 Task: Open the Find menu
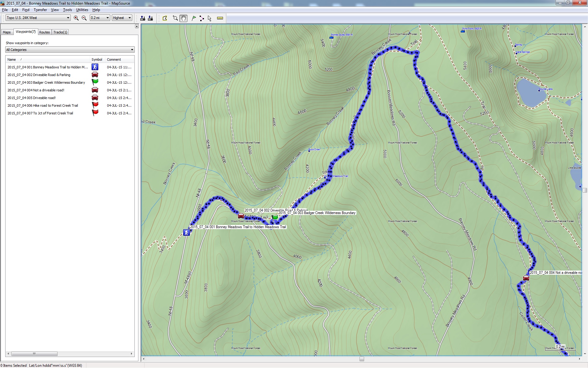[x=26, y=10]
